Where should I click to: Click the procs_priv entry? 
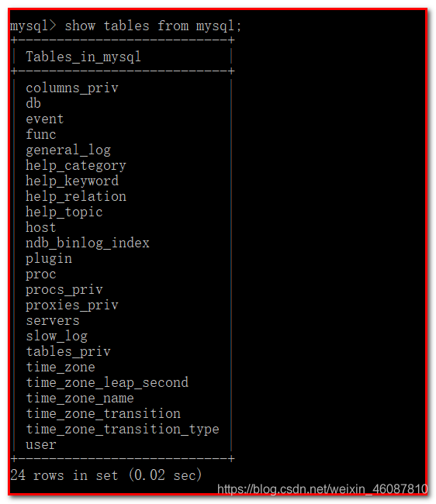pyautogui.click(x=64, y=290)
